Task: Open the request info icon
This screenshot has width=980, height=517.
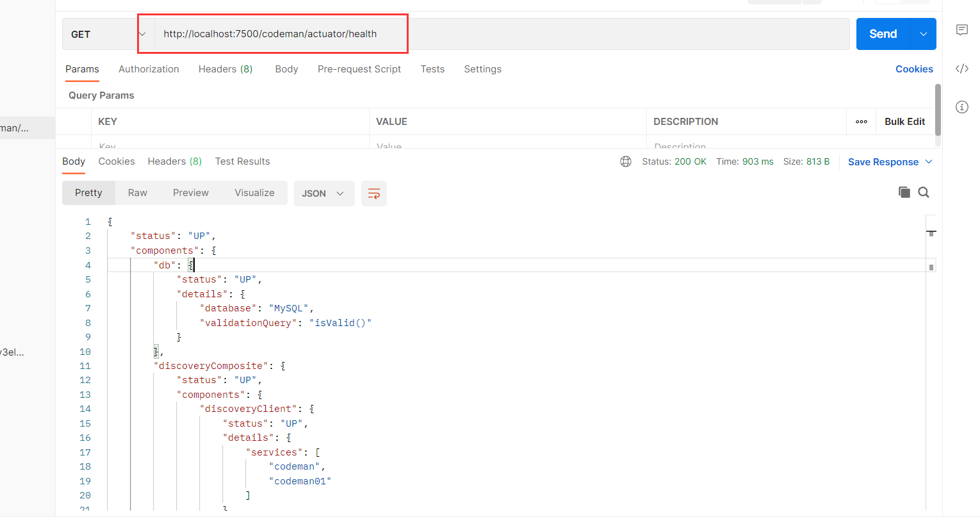Action: [x=961, y=107]
